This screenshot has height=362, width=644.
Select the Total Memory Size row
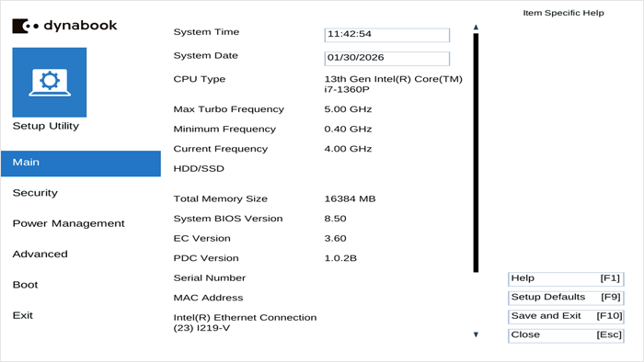(274, 198)
